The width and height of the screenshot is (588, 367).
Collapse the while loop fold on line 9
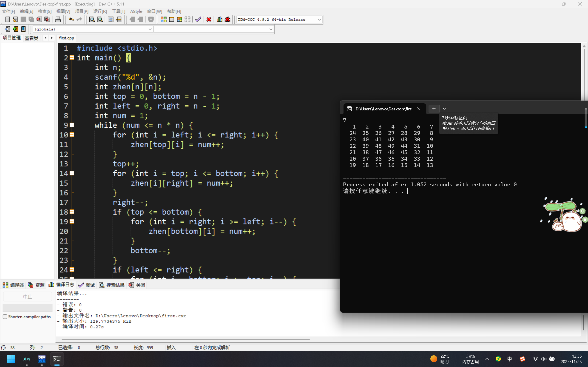click(72, 125)
